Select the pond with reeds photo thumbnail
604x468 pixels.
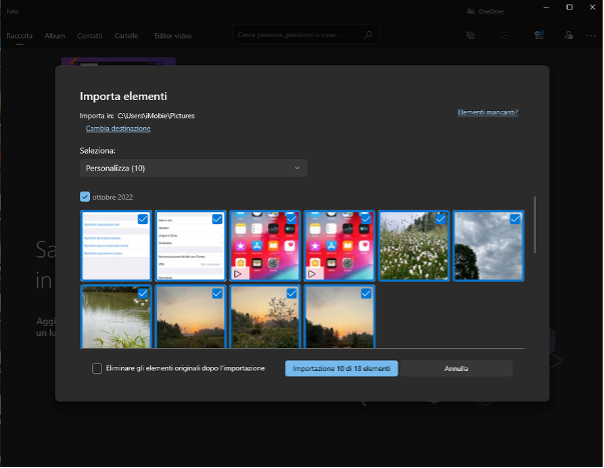point(114,318)
